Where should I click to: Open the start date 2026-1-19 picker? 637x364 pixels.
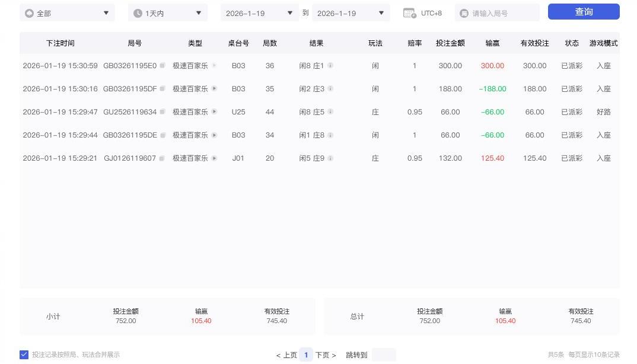(x=259, y=13)
